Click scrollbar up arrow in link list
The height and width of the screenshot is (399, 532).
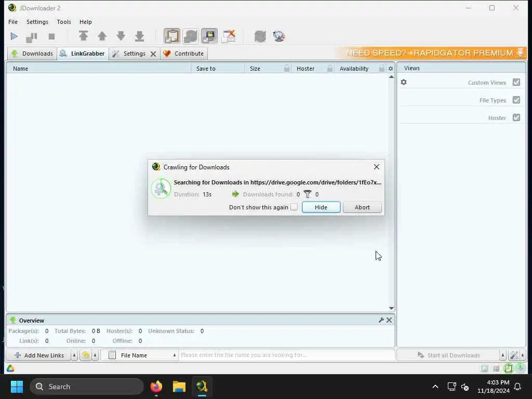(391, 77)
